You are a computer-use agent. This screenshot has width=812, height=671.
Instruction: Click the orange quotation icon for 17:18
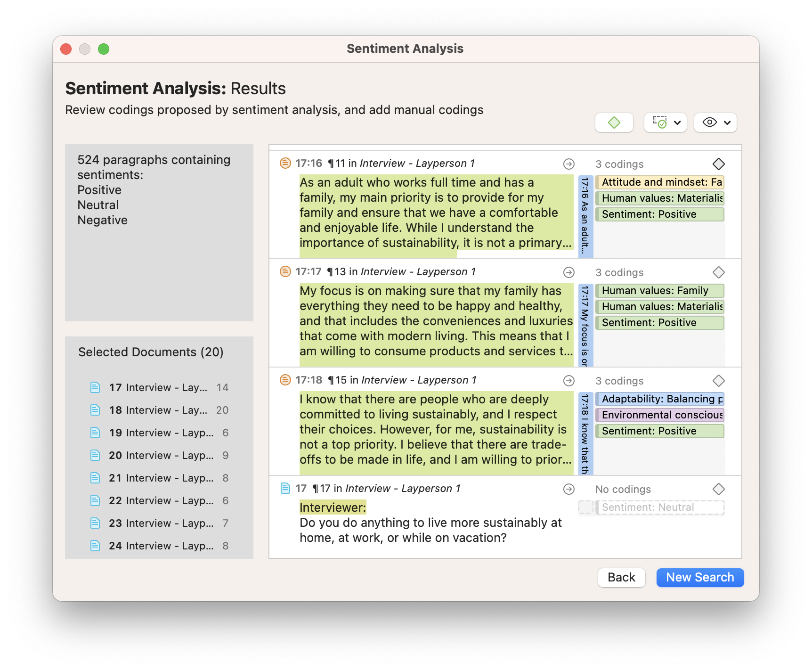click(x=285, y=380)
